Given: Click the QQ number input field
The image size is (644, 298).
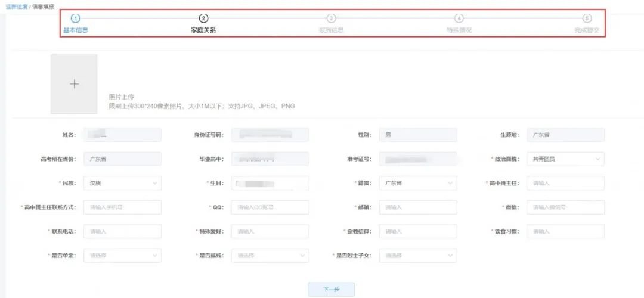Looking at the screenshot, I should pos(270,207).
